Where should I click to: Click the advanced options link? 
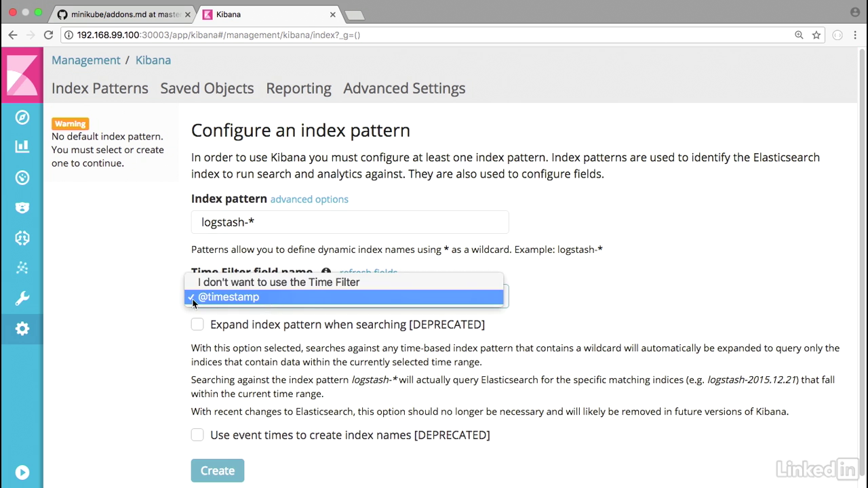tap(309, 199)
